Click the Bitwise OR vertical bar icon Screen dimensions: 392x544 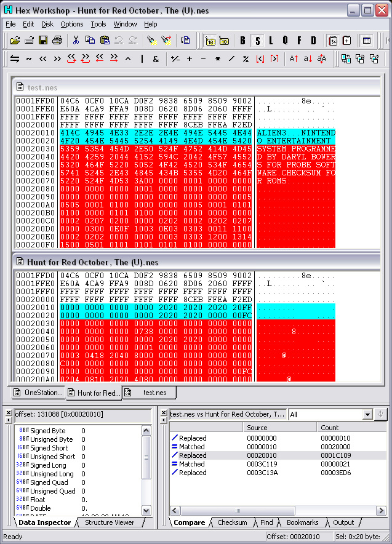(142, 59)
